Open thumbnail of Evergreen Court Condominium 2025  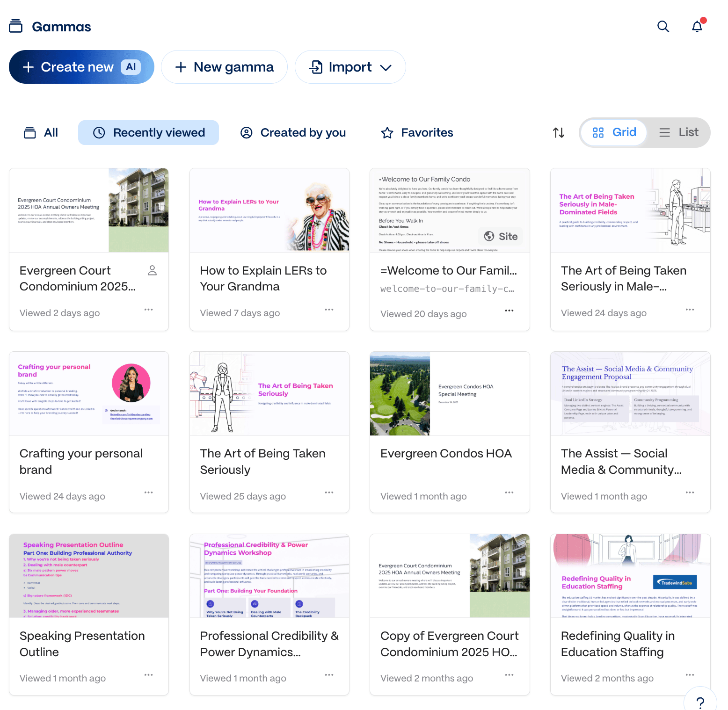click(89, 210)
